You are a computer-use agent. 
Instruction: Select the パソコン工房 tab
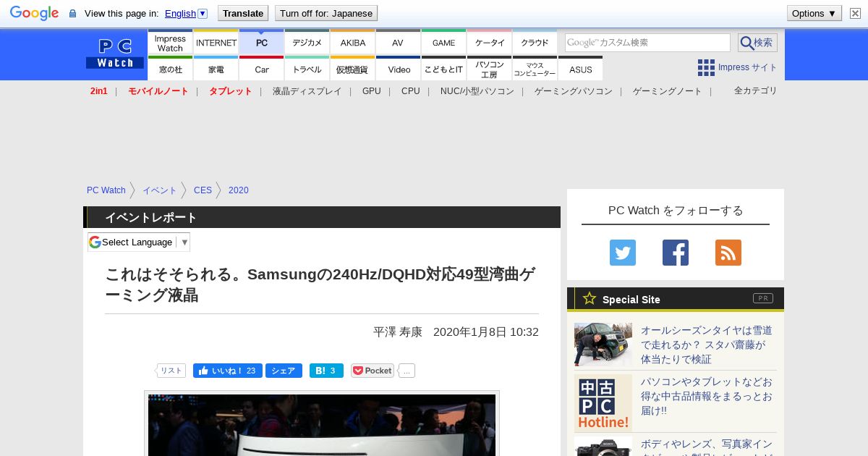490,69
